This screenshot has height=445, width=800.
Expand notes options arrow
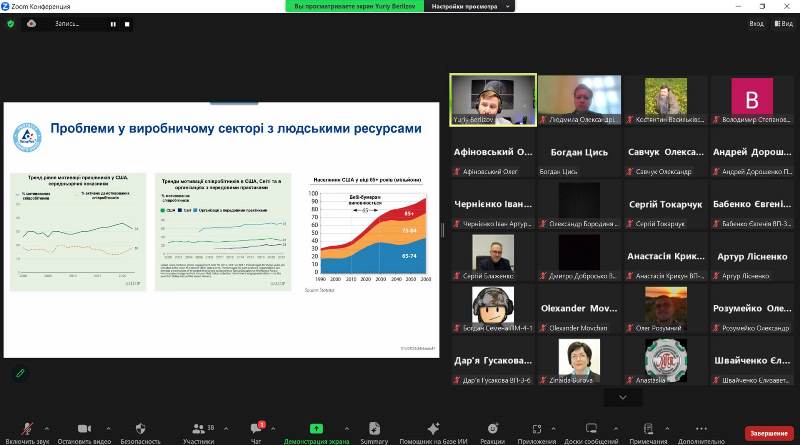[666, 428]
